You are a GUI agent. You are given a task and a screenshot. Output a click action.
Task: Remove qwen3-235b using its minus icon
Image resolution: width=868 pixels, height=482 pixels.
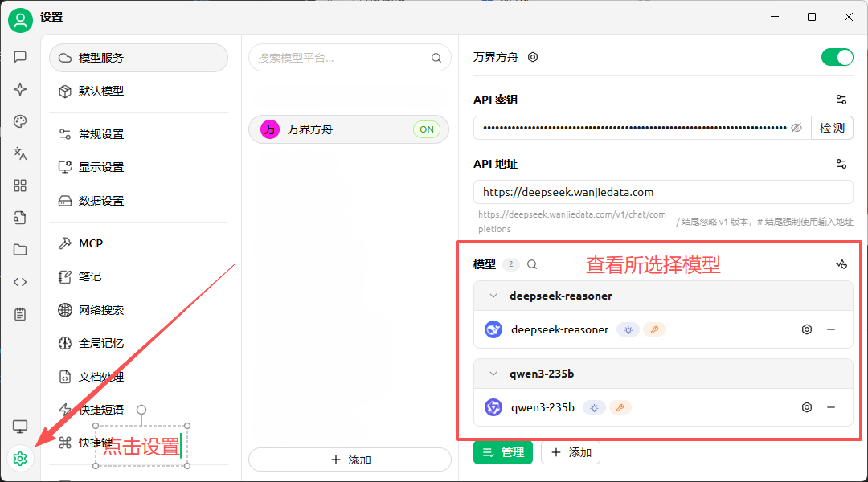click(x=830, y=407)
